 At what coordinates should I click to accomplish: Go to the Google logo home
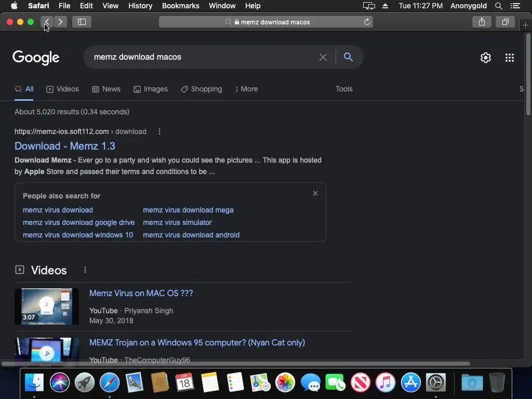point(36,58)
